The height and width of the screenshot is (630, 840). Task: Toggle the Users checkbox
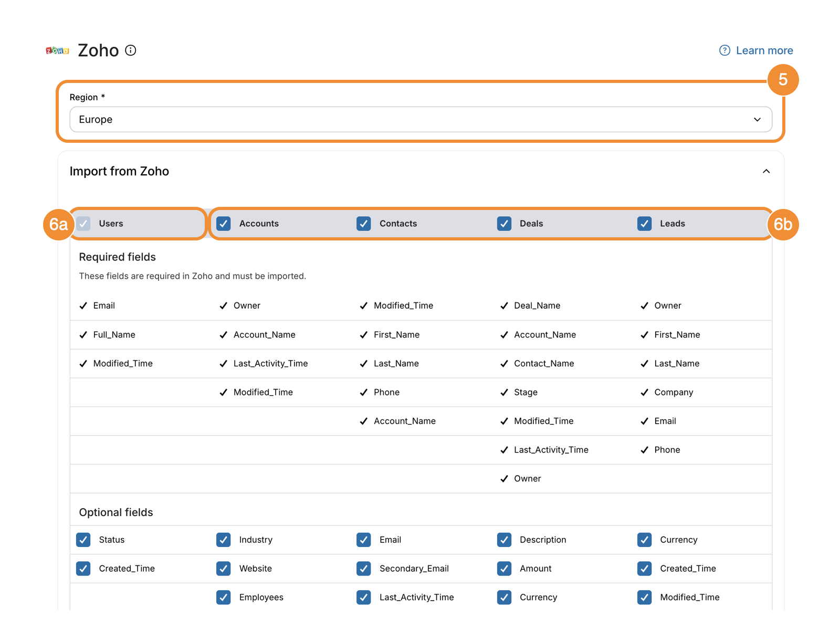[x=83, y=224]
